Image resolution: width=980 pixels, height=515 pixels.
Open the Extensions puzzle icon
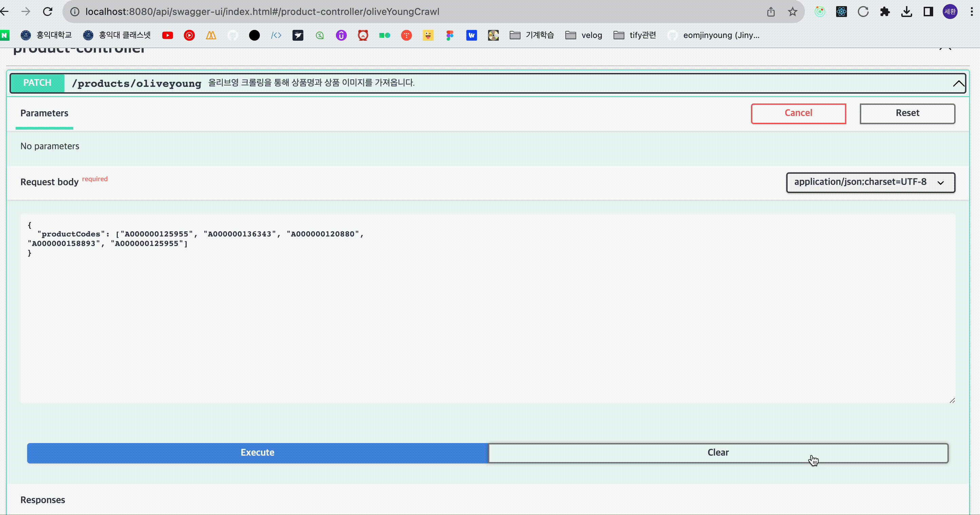coord(885,12)
